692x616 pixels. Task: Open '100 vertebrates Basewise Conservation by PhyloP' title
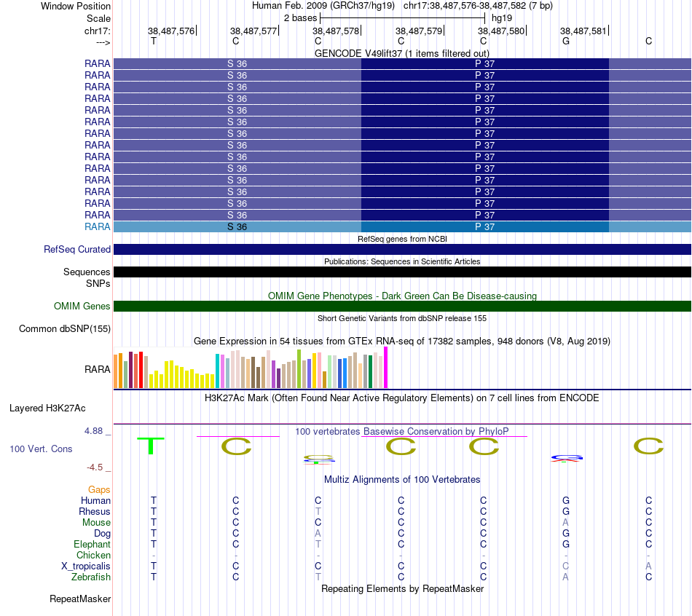click(402, 432)
